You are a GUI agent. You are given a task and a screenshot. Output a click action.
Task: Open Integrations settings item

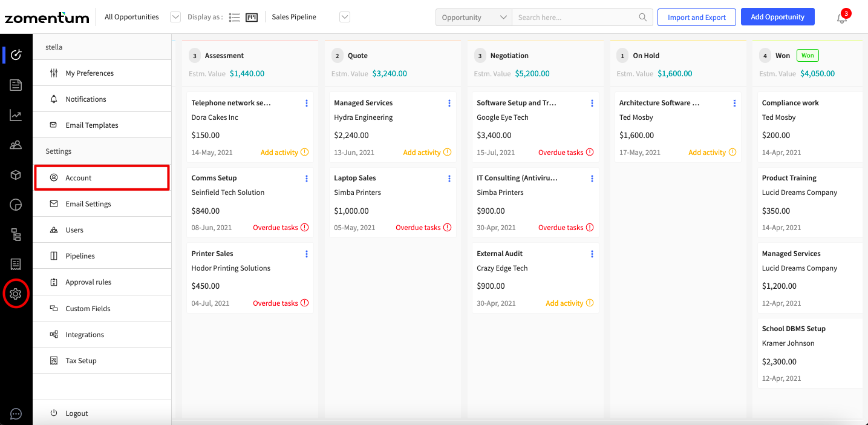102,335
